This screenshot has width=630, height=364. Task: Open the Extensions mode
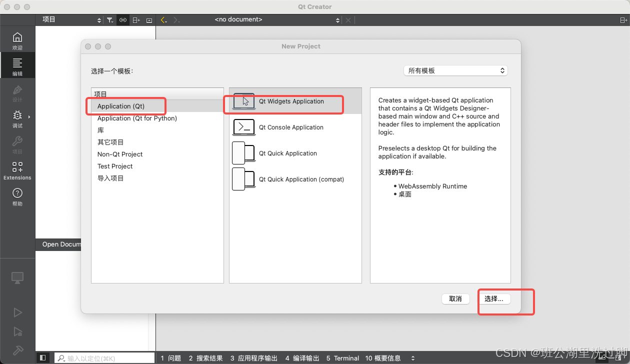click(17, 171)
